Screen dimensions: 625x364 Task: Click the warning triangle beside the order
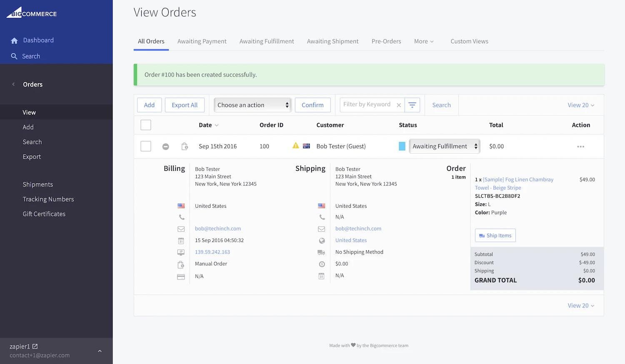pos(295,146)
